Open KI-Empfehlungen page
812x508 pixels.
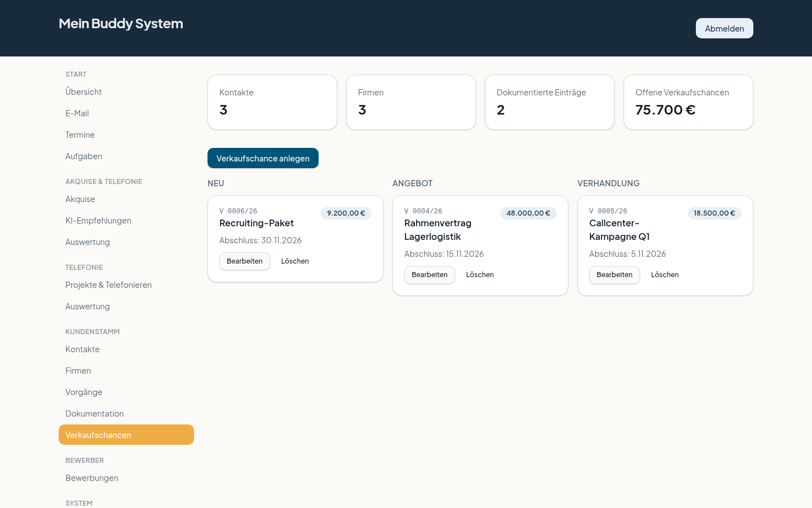(126, 221)
